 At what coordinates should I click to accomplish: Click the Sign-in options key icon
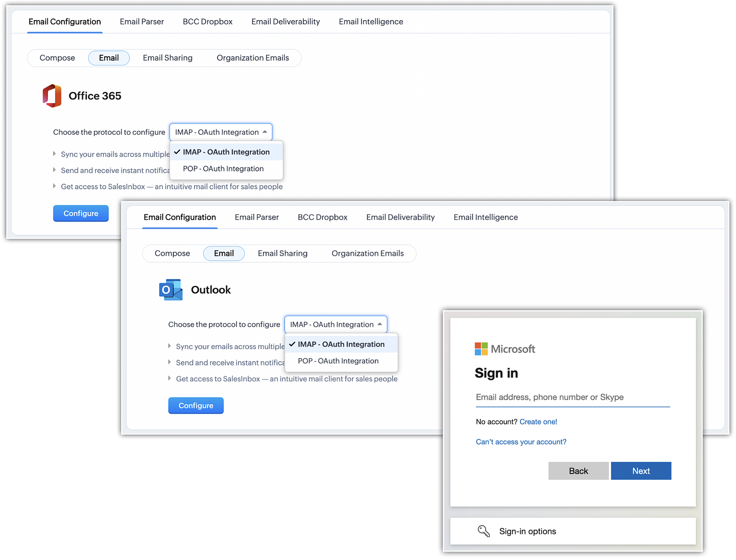pos(484,531)
